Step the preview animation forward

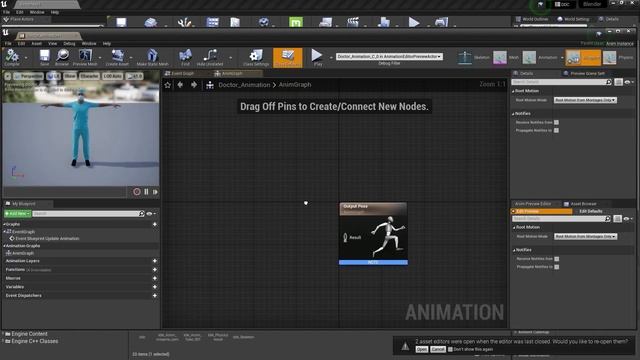[x=155, y=191]
